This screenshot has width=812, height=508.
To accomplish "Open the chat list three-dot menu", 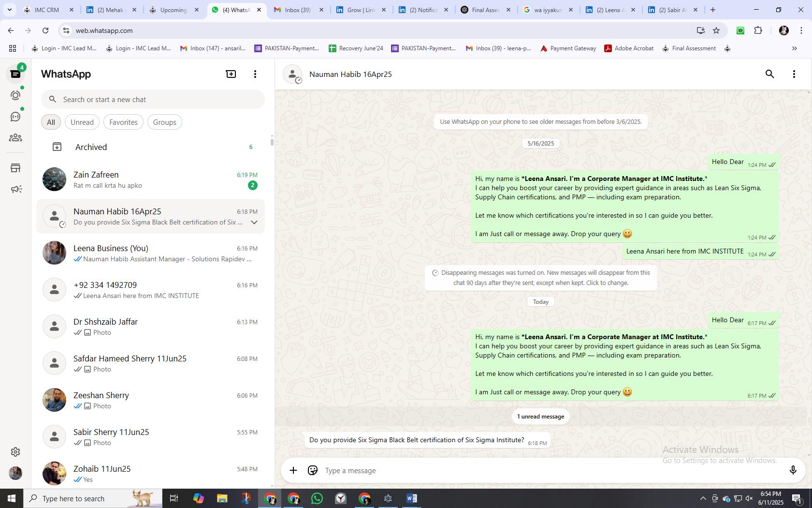I will (255, 74).
